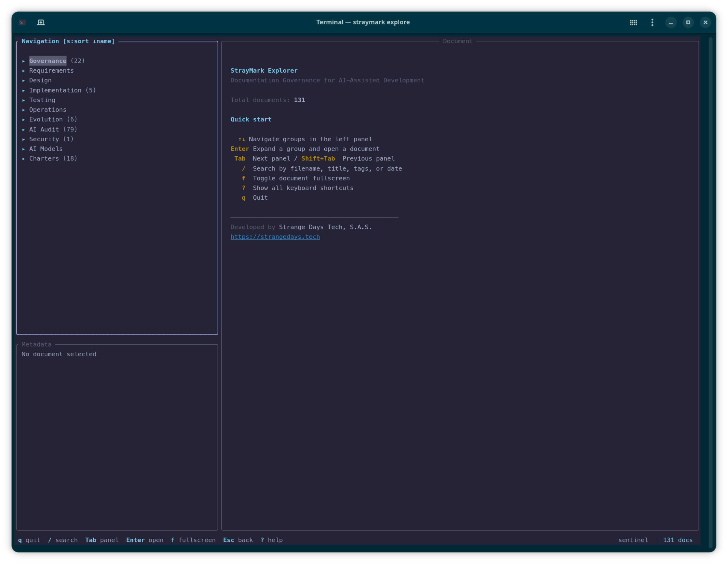This screenshot has width=728, height=564.
Task: Click the '/ search' footer shortcut
Action: click(x=63, y=540)
